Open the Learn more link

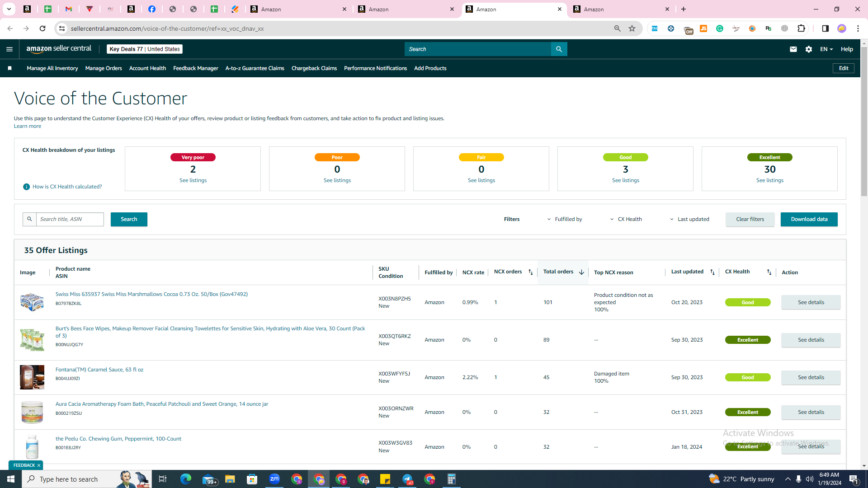point(28,126)
